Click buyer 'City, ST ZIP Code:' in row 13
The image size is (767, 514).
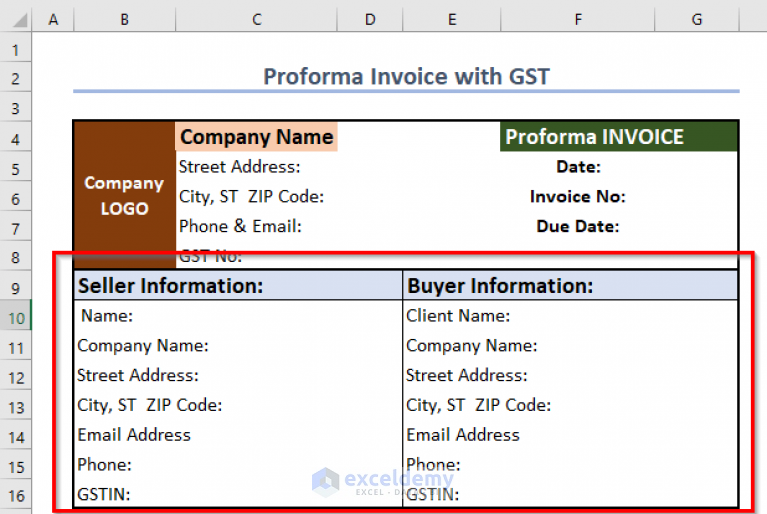570,405
